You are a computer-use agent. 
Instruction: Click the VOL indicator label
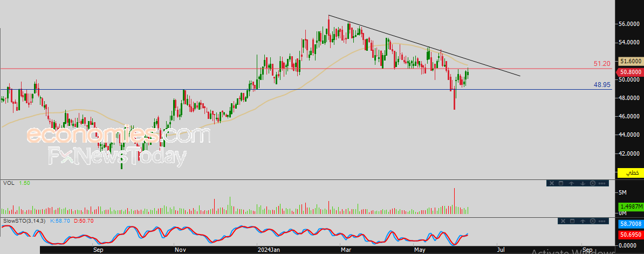8,184
